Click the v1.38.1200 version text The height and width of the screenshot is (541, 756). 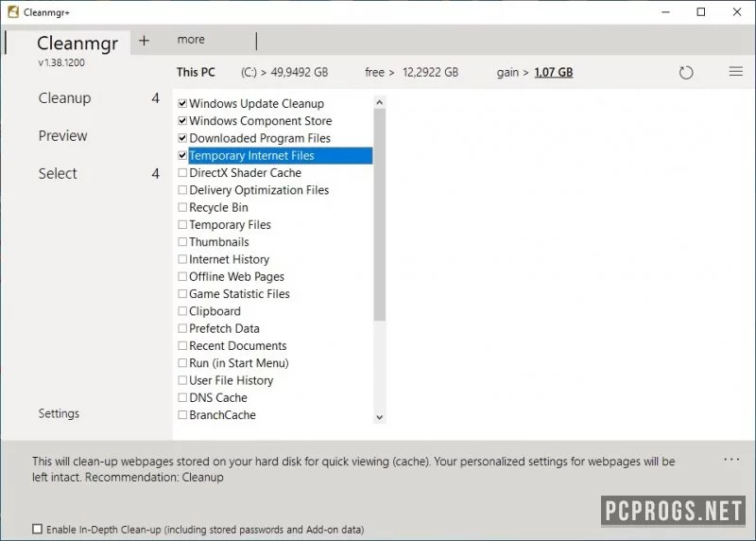(61, 62)
